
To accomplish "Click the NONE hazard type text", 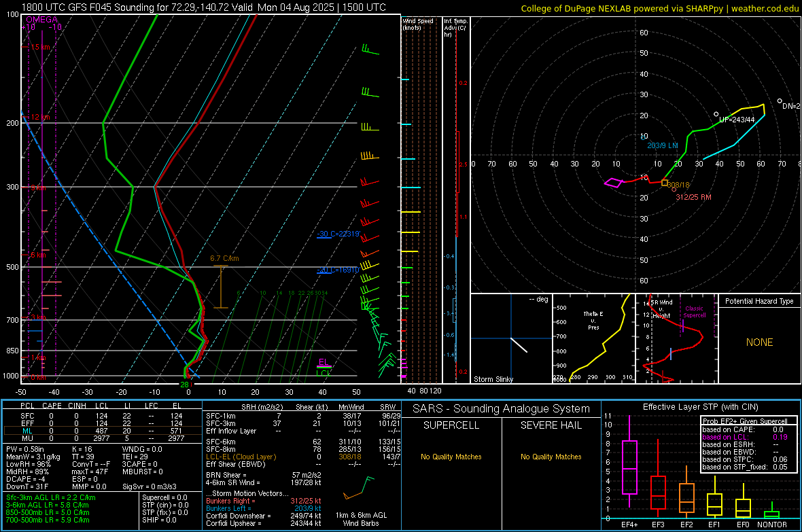I will click(759, 342).
